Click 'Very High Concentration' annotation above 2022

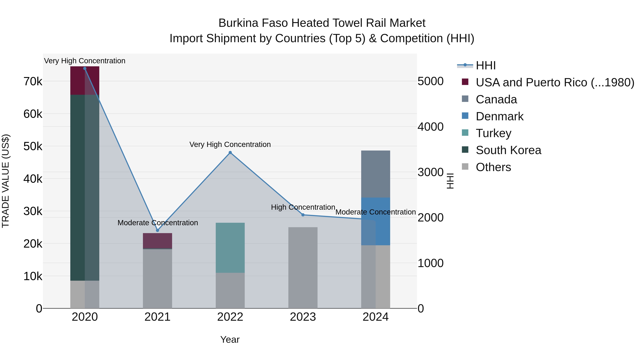click(230, 145)
